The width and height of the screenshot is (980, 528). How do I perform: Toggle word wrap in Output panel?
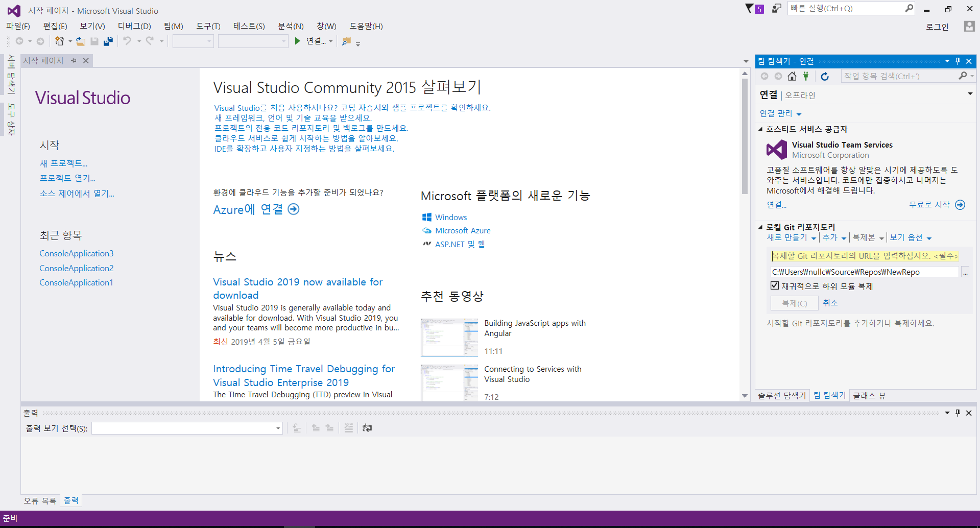[x=367, y=428]
